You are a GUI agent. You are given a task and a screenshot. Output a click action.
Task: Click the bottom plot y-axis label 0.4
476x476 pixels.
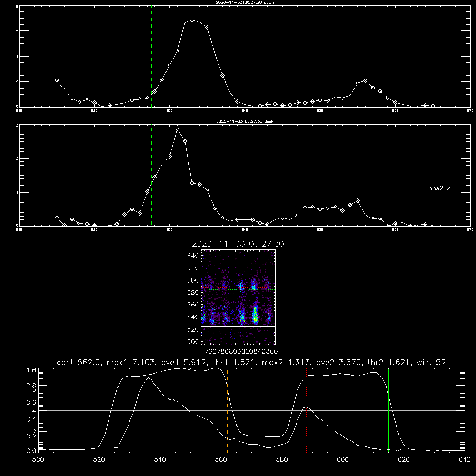click(31, 419)
